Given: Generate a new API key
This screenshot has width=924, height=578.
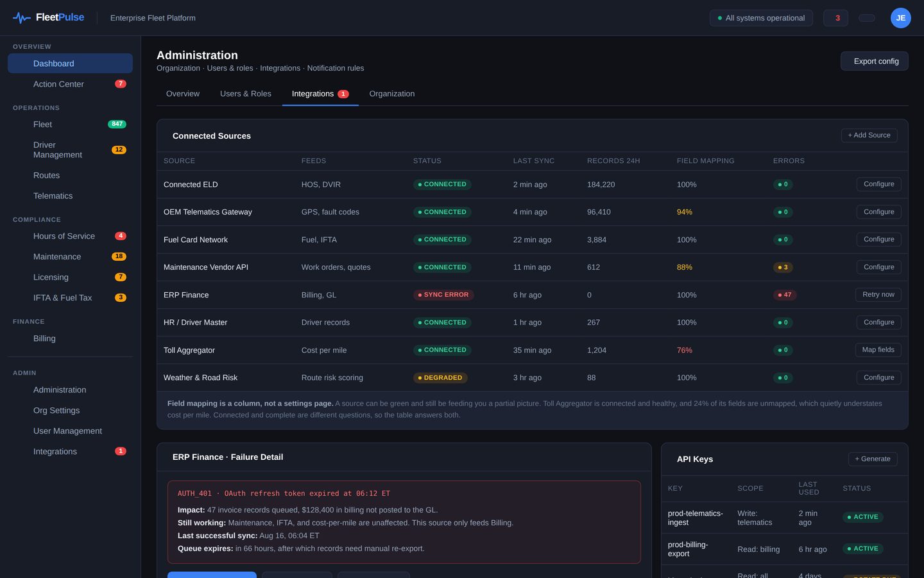Looking at the screenshot, I should 873,459.
